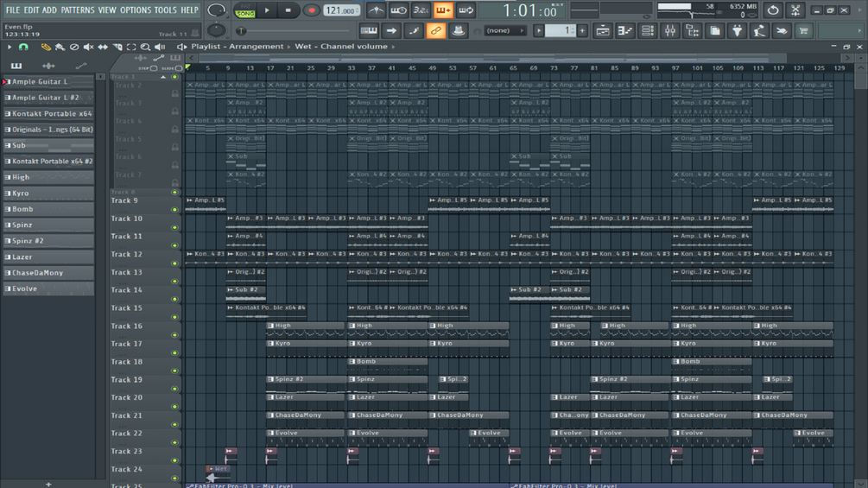The height and width of the screenshot is (488, 868).
Task: Toggle the STEP checkbox in picker panel
Action: (x=154, y=68)
